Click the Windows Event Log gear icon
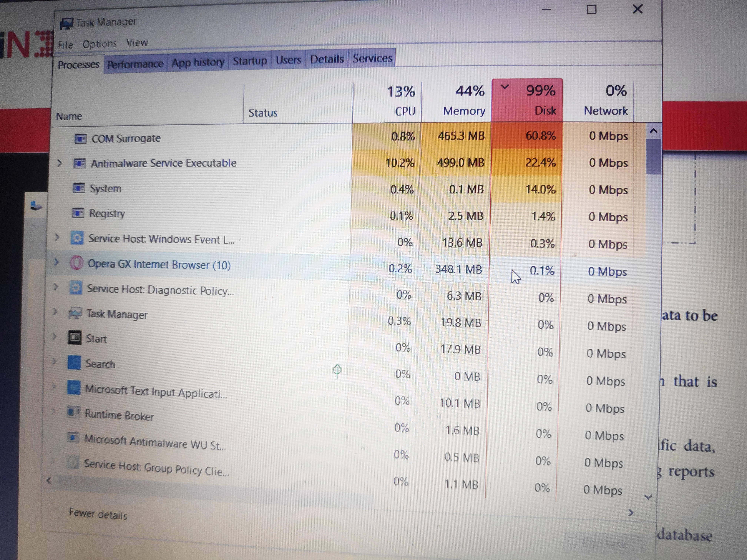Viewport: 747px width, 560px height. pyautogui.click(x=77, y=238)
